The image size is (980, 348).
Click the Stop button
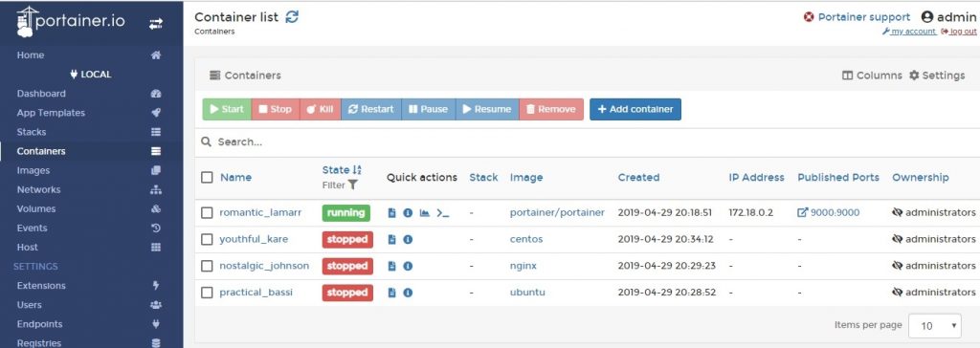point(276,109)
